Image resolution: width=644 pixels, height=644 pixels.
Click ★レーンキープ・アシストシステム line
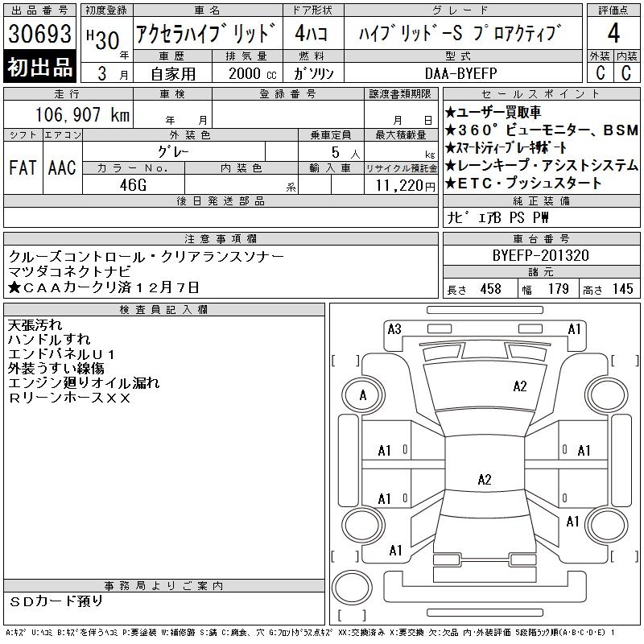(541, 166)
